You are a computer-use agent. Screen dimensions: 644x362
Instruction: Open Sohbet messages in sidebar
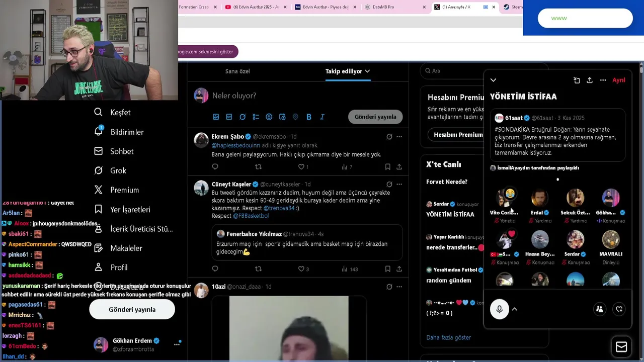114,151
